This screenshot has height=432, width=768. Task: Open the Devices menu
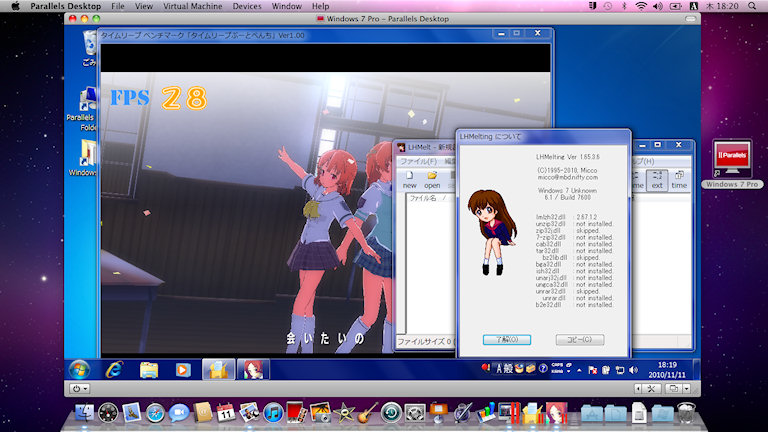[x=247, y=6]
